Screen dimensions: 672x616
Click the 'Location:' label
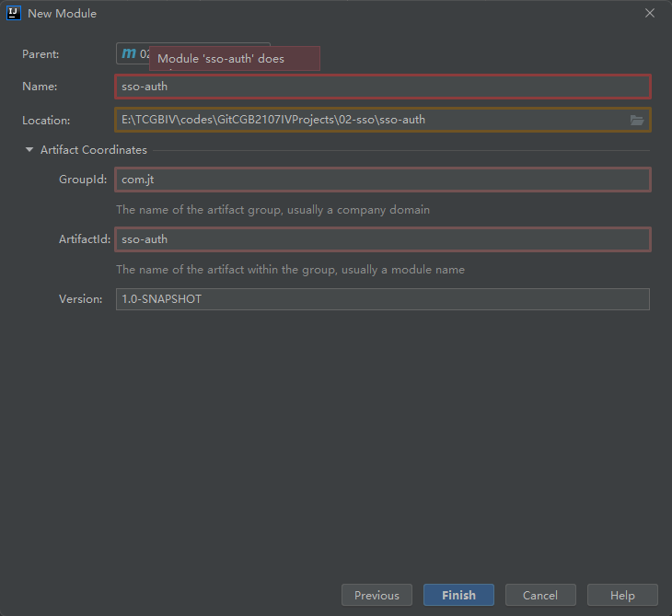46,120
